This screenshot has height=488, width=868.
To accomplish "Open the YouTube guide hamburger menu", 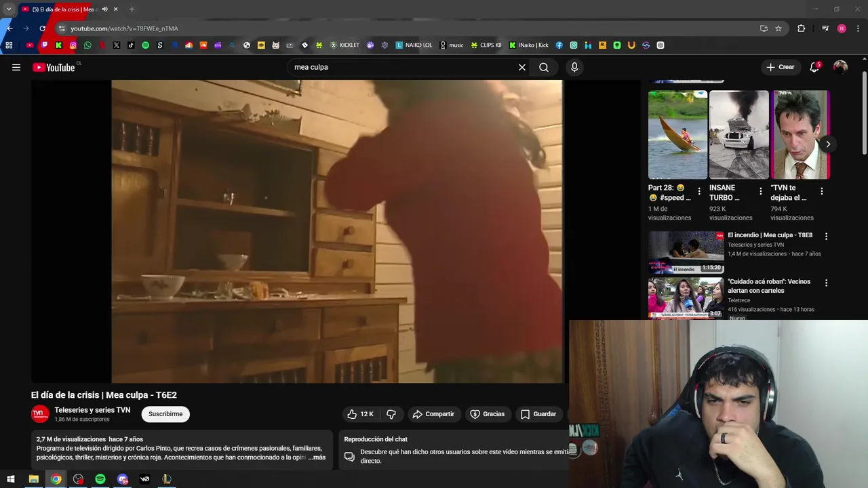I will (x=16, y=67).
